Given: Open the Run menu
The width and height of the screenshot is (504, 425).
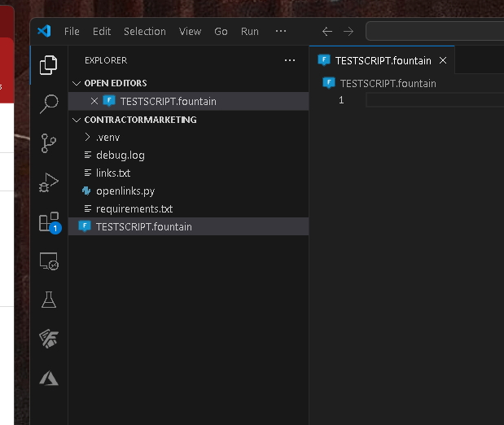Looking at the screenshot, I should pyautogui.click(x=250, y=32).
